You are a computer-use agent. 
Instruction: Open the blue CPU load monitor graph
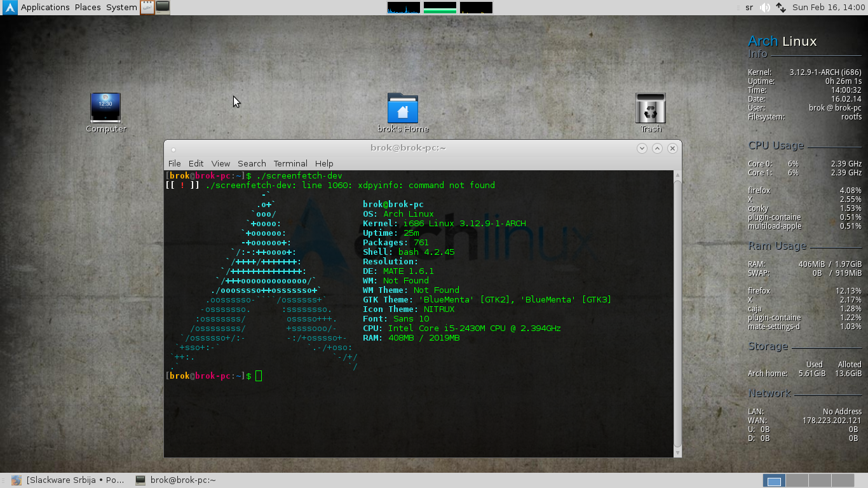tap(403, 8)
